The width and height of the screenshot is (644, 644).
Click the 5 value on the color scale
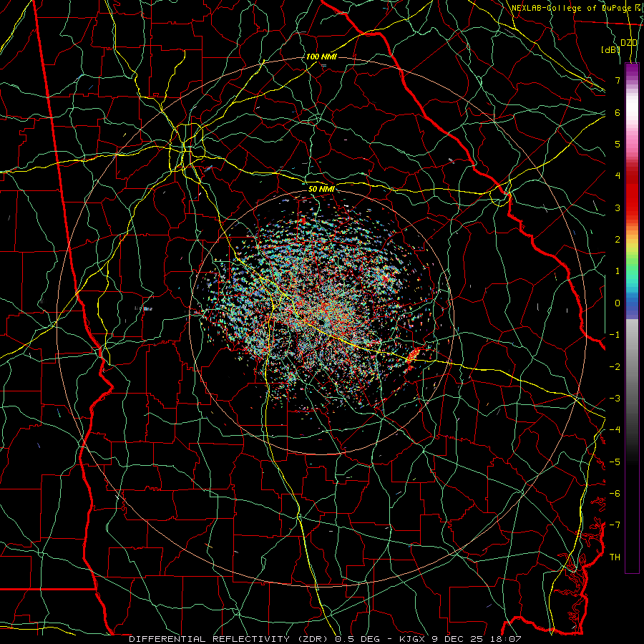(618, 144)
